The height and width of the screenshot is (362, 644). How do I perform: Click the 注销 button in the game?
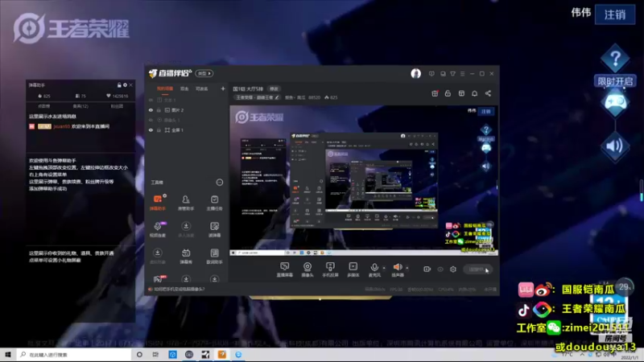coord(615,14)
